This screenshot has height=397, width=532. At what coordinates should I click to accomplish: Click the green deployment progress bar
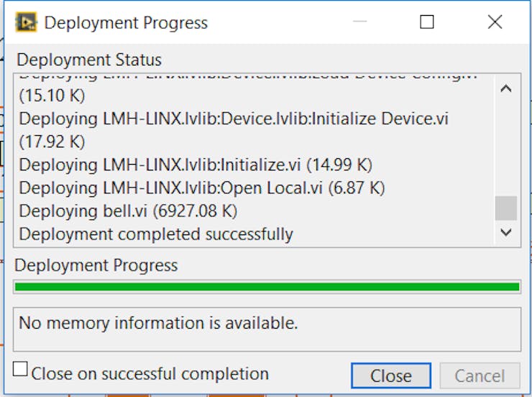[x=267, y=287]
